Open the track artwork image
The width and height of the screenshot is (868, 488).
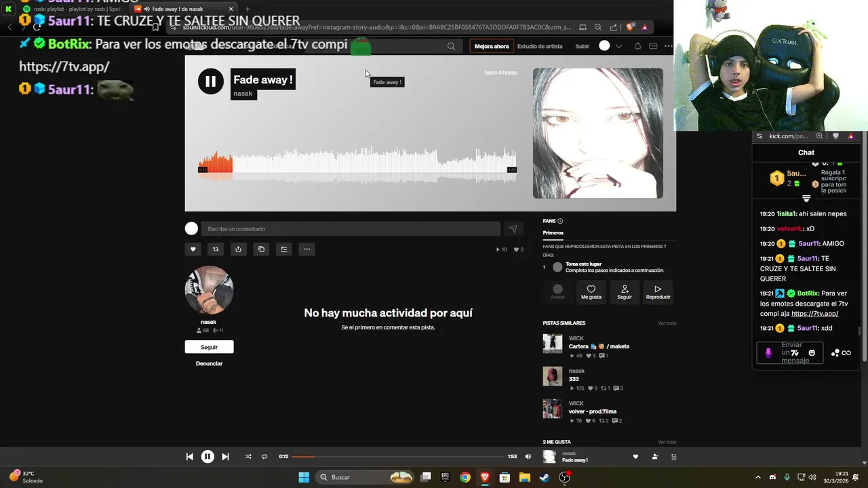point(598,133)
